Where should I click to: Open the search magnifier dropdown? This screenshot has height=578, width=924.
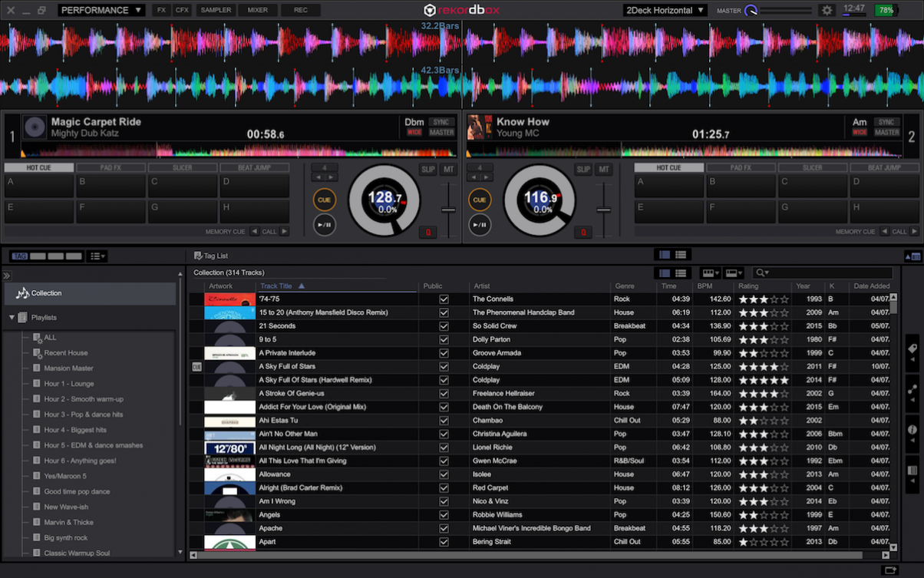click(x=761, y=273)
